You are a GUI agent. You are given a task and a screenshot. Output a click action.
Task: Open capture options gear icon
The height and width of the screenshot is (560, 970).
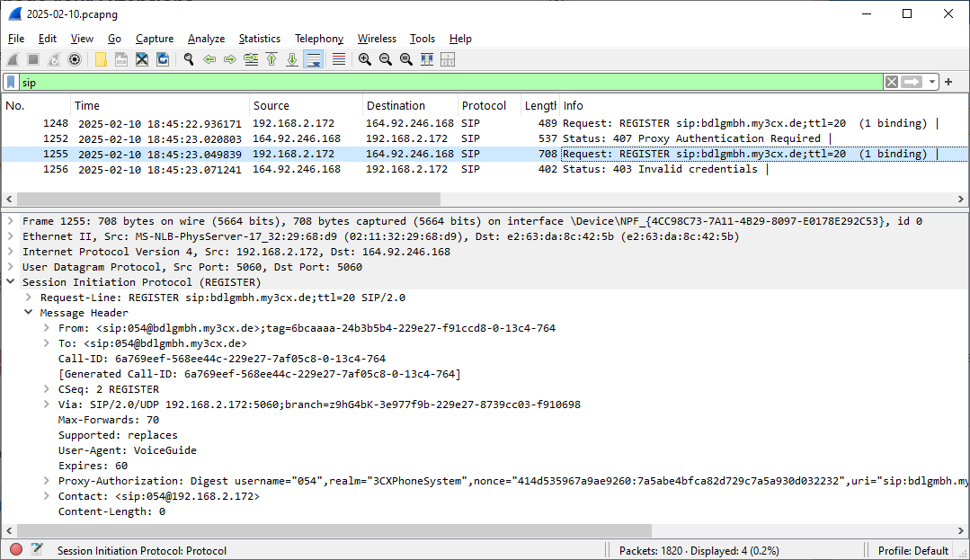pos(75,59)
